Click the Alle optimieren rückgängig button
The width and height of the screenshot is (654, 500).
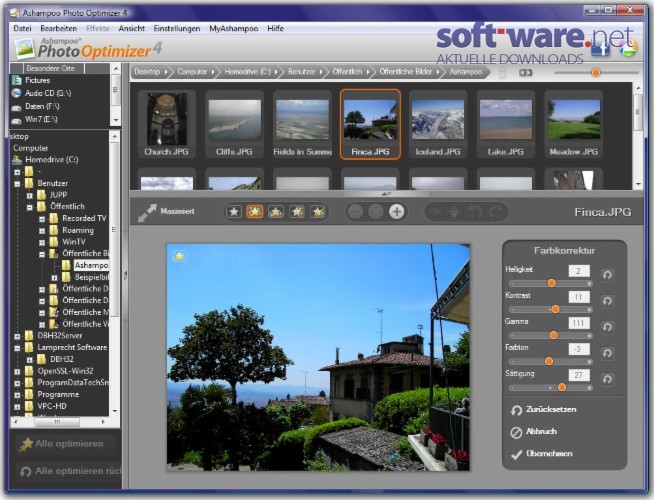69,471
